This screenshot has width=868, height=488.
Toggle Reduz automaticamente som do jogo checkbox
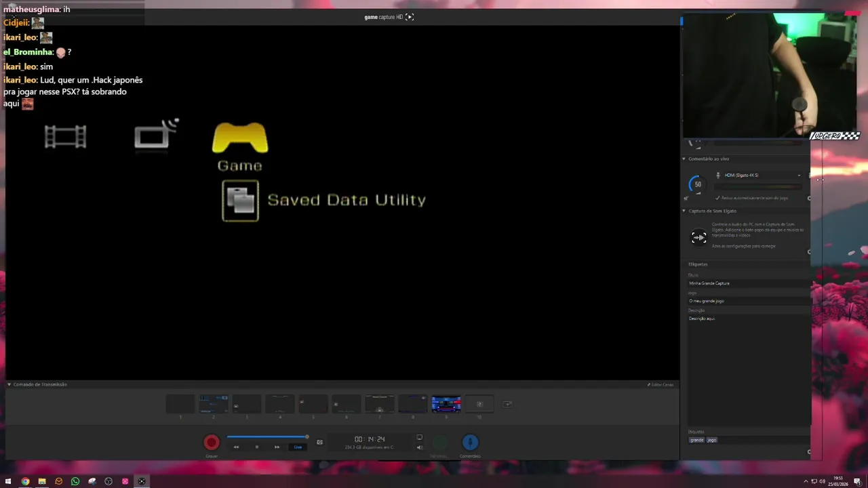pyautogui.click(x=717, y=198)
